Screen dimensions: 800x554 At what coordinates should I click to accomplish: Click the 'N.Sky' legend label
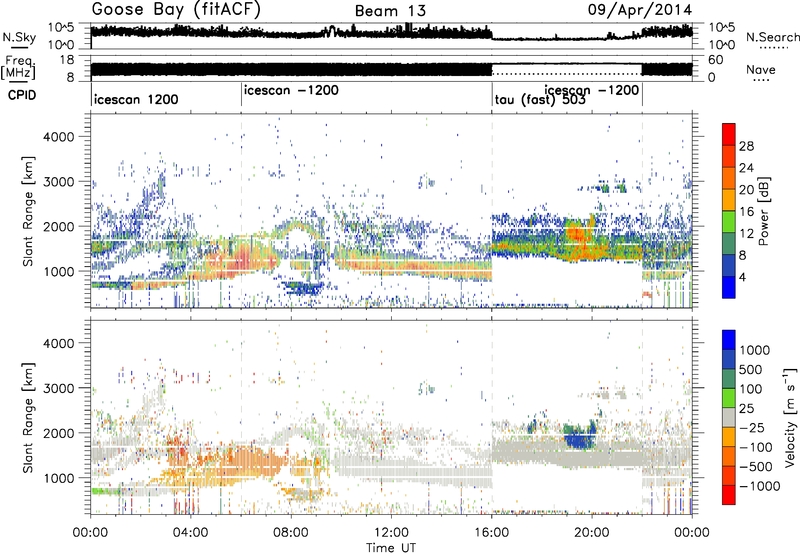coord(19,37)
